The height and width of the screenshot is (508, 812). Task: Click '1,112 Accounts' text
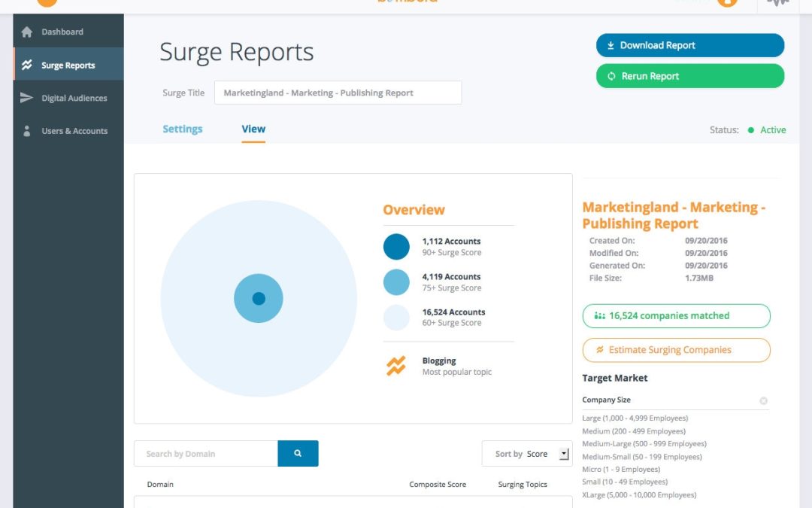pyautogui.click(x=451, y=241)
